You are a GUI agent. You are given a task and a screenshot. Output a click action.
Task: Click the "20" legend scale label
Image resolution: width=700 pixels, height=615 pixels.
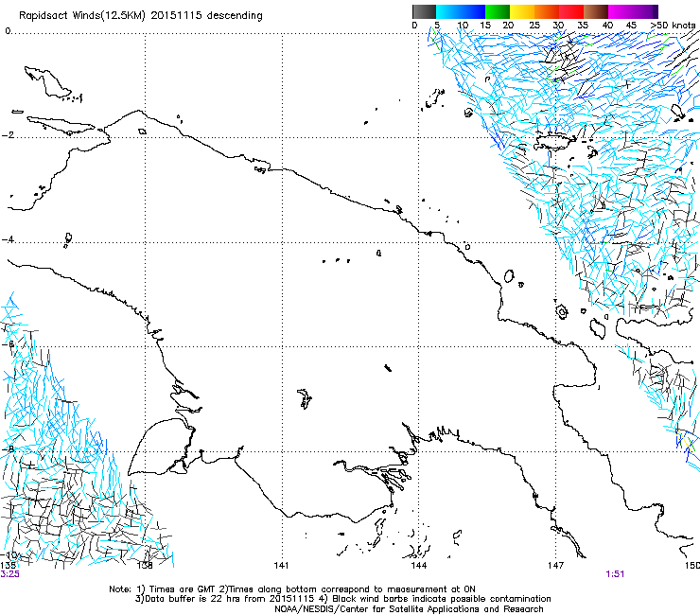508,26
